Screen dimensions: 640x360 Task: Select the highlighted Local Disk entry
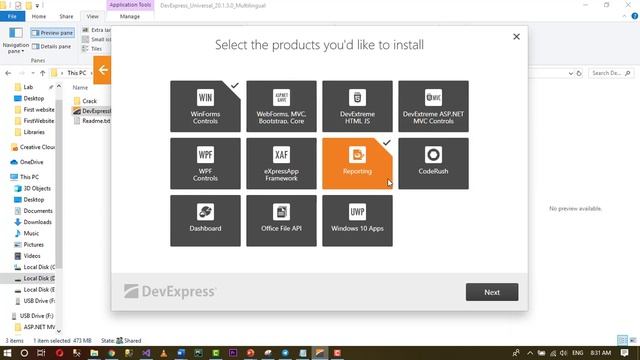click(28, 278)
